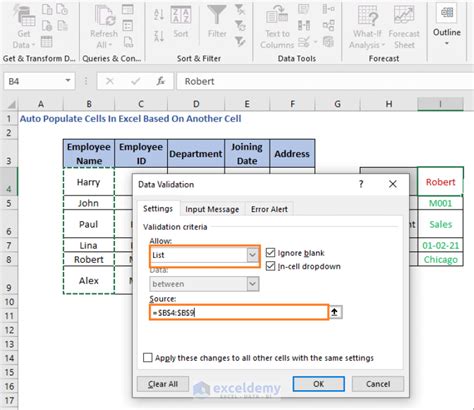Open the Sort dialog icon

point(181,15)
